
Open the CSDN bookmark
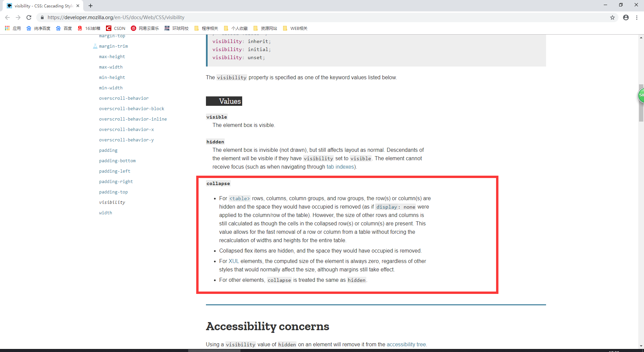[115, 28]
